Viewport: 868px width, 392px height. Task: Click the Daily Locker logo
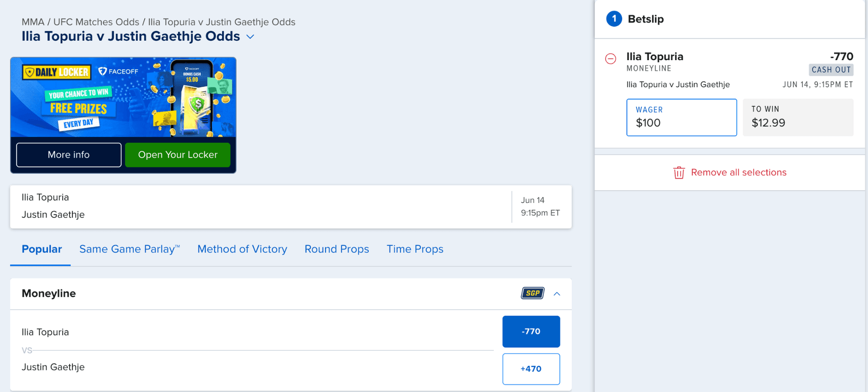[57, 72]
